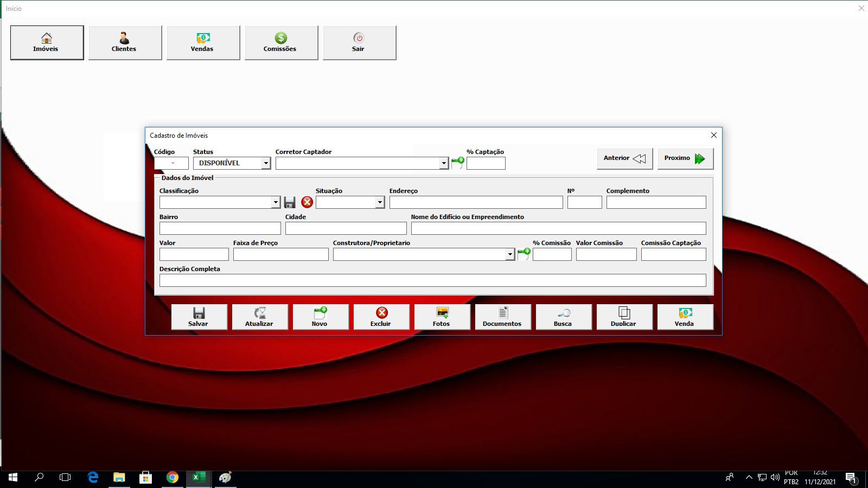Open the Corretor Captador dropdown list
This screenshot has height=488, width=868.
pyautogui.click(x=444, y=163)
